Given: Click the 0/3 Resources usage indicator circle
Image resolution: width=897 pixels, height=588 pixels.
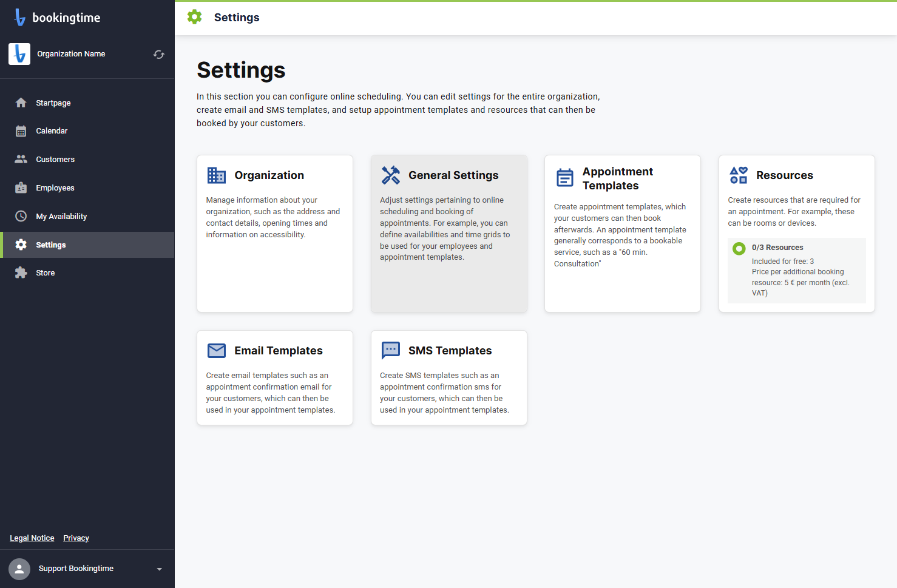Looking at the screenshot, I should pyautogui.click(x=739, y=248).
